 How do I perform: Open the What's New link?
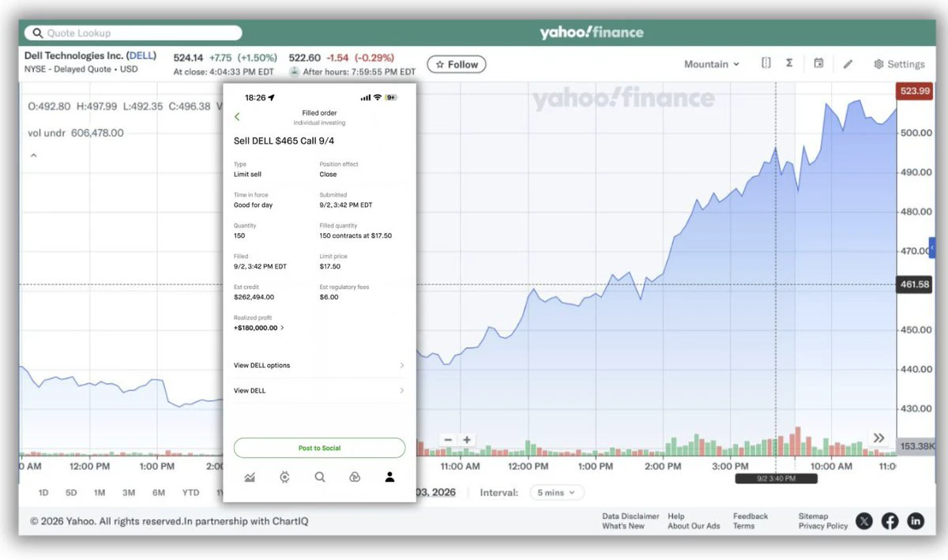click(x=623, y=526)
